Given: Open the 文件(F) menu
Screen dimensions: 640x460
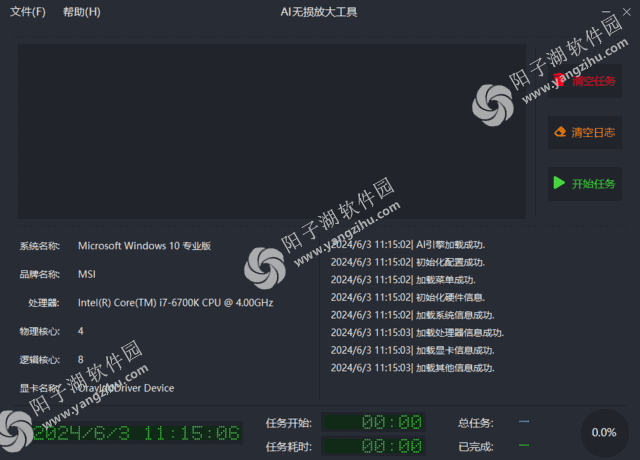Looking at the screenshot, I should pyautogui.click(x=28, y=12).
